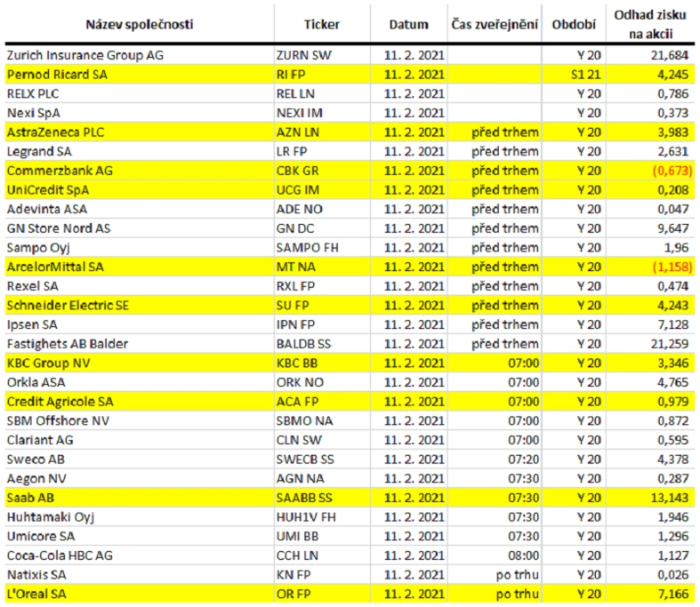Screen dimensions: 700x607
Task: Click the 'Datum' column header
Action: tap(408, 25)
